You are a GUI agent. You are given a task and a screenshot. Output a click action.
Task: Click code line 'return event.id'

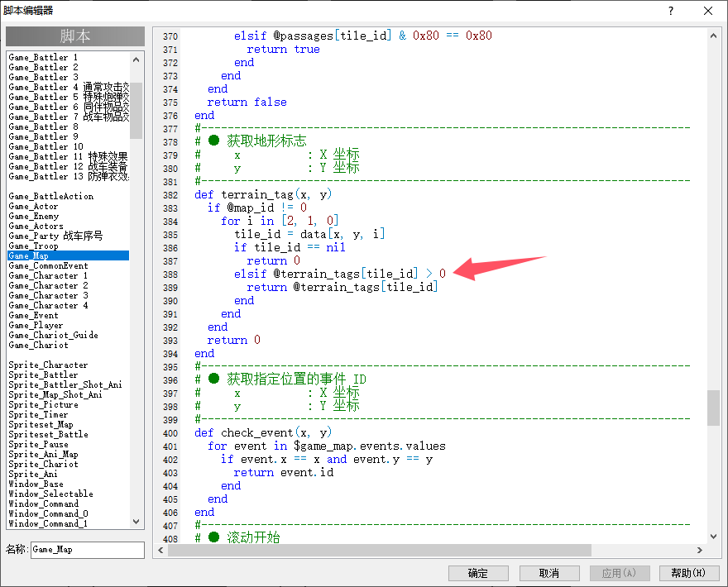click(x=284, y=472)
